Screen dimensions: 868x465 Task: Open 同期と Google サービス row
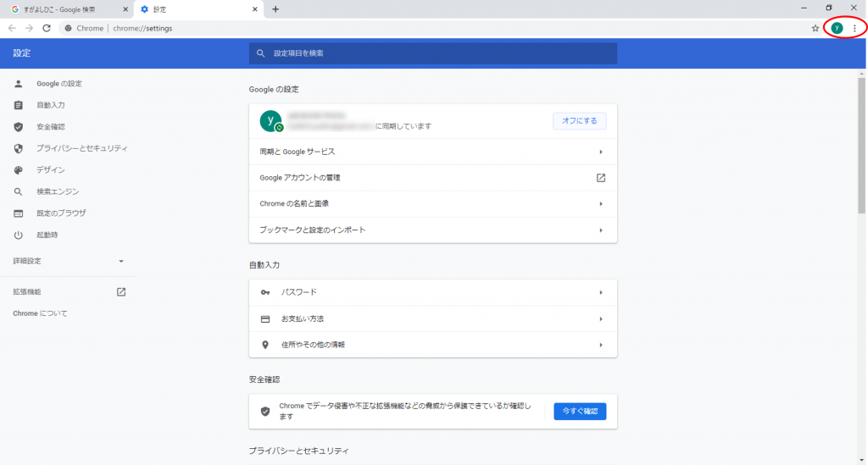tap(433, 152)
